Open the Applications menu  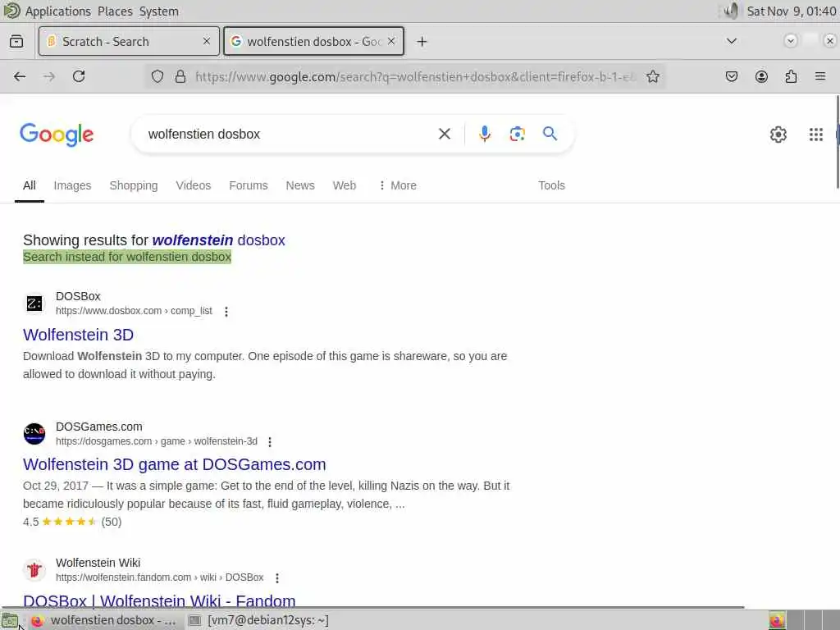58,11
